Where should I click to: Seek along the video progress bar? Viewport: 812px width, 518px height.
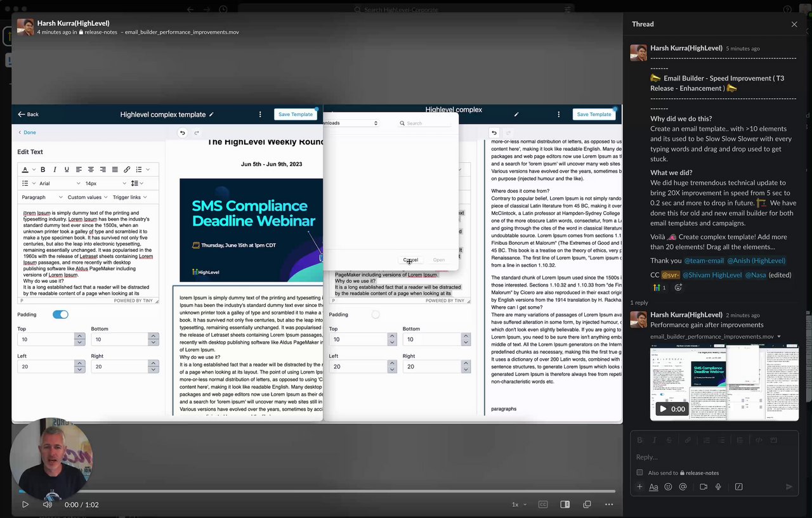[x=317, y=491]
